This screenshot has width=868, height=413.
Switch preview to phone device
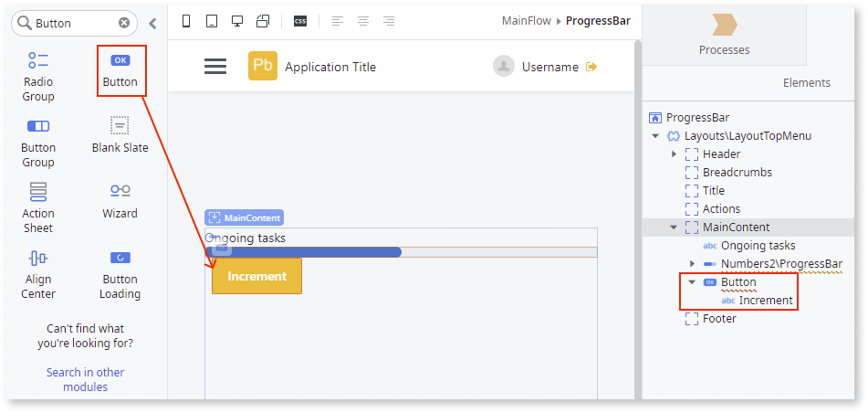click(x=187, y=22)
